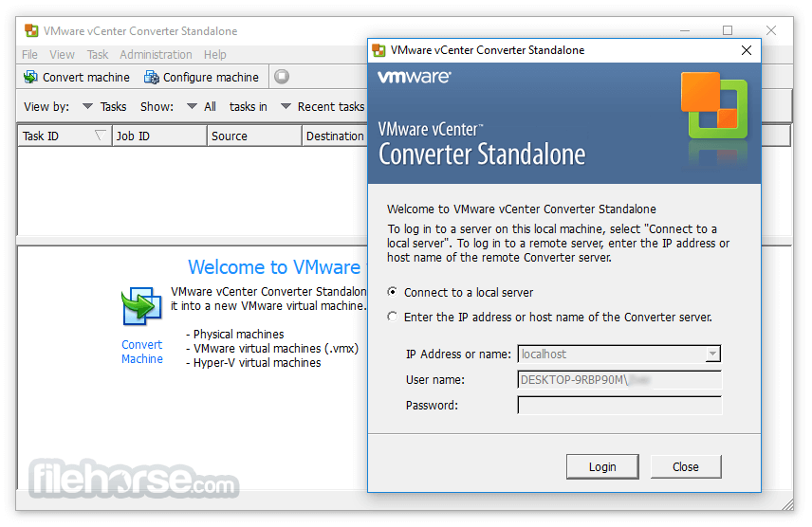Maximize the main Converter window

pos(728,30)
